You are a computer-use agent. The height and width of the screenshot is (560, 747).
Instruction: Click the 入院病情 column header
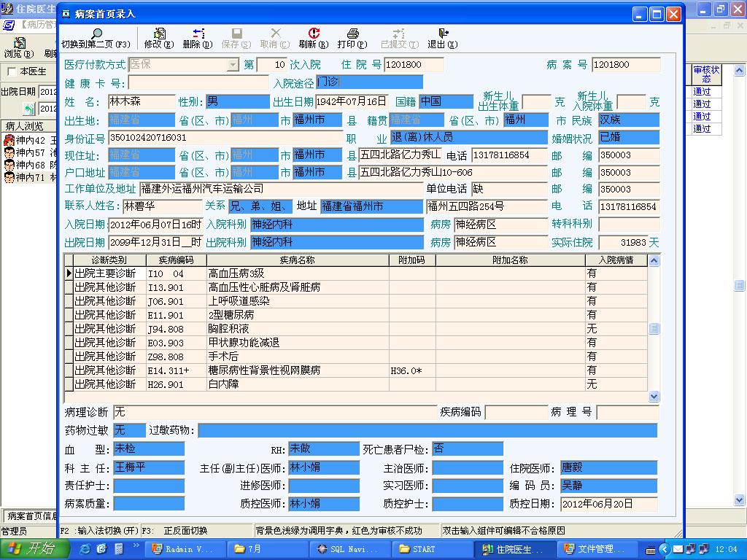(x=616, y=260)
